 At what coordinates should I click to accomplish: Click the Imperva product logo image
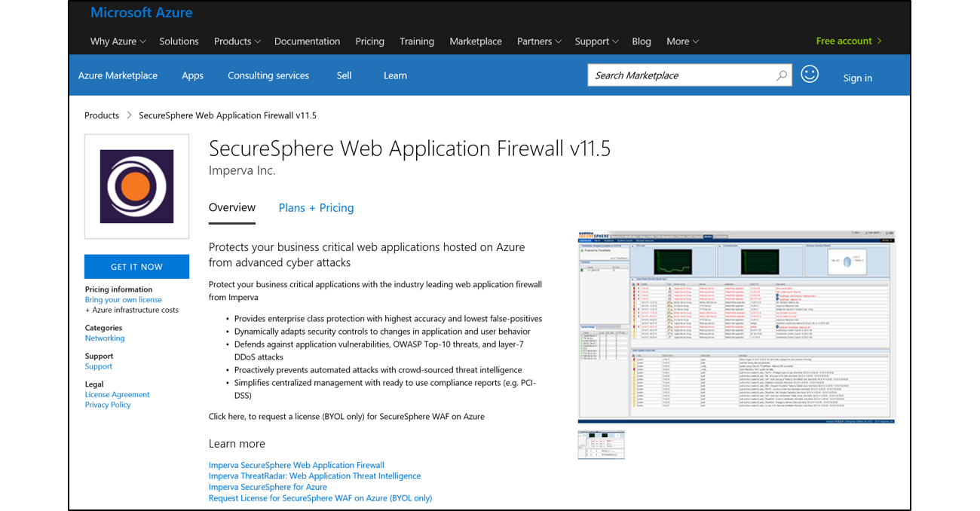tap(136, 186)
